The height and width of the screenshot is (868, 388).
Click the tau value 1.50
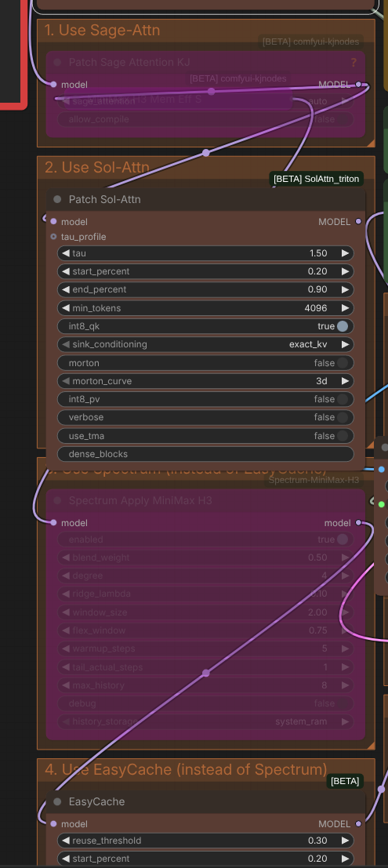coord(318,253)
